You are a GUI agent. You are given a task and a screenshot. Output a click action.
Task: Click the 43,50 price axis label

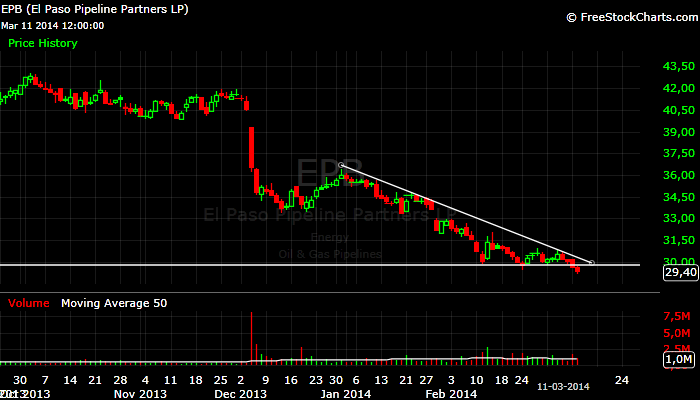coord(679,66)
